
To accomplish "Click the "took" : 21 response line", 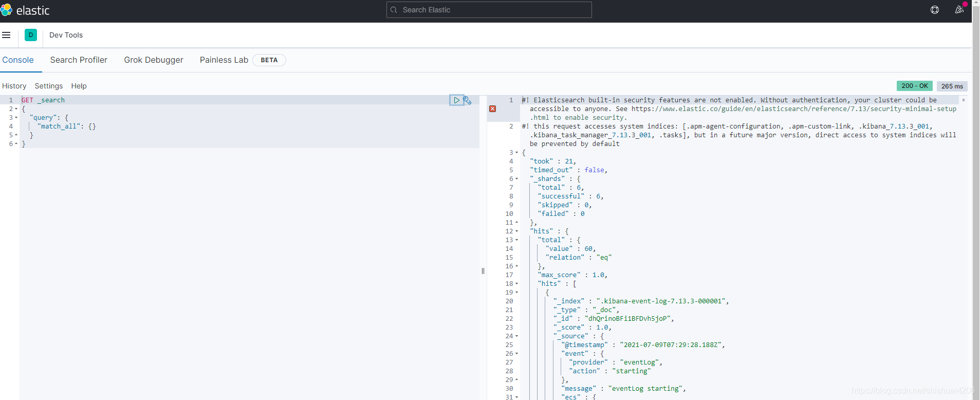I will coord(553,161).
